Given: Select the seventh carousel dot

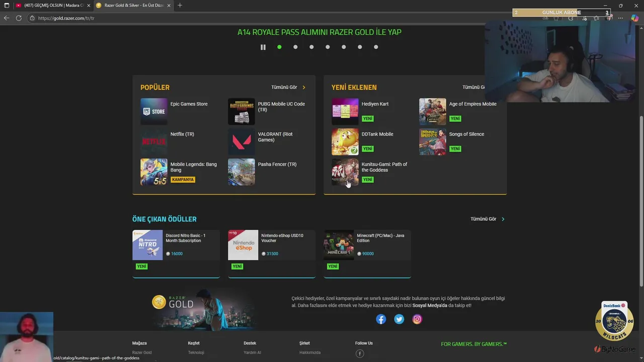Looking at the screenshot, I should point(376,47).
